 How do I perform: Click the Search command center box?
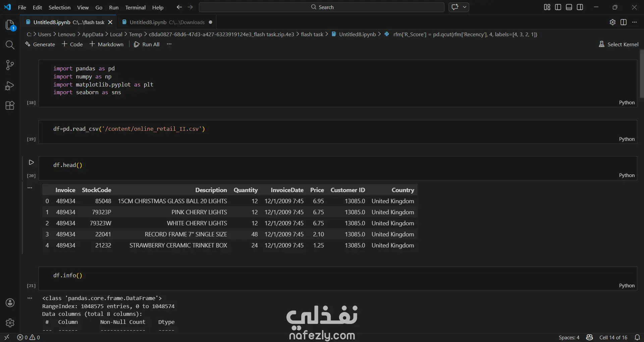pos(322,7)
